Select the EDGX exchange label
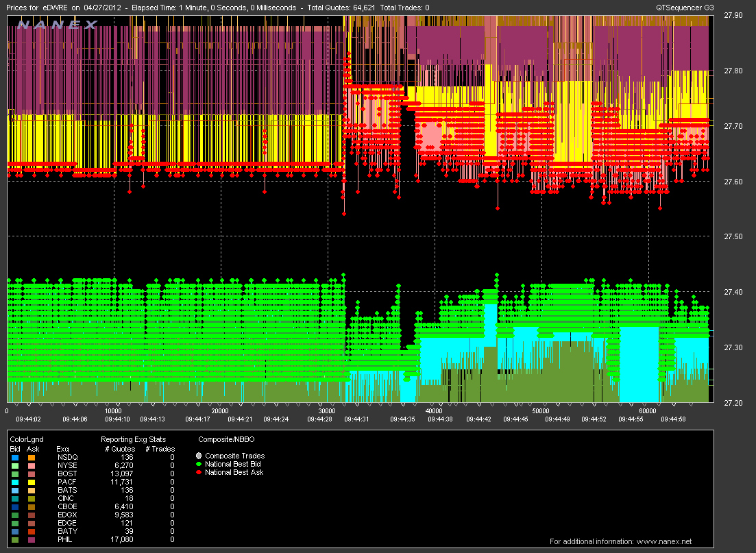The image size is (756, 553). [x=67, y=515]
